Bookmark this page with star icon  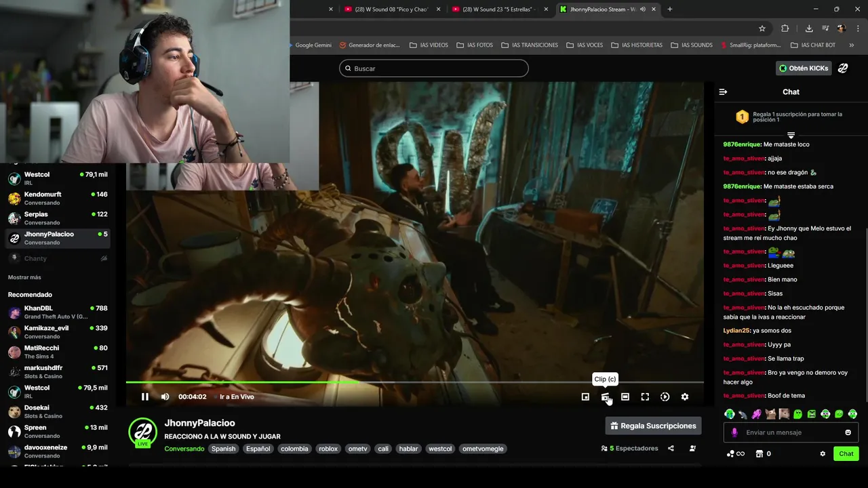762,28
